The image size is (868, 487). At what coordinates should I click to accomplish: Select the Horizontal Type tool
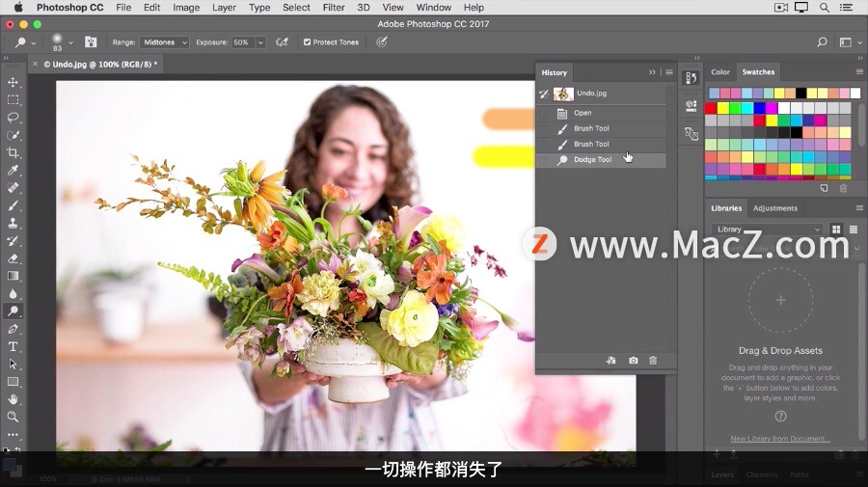pos(13,346)
